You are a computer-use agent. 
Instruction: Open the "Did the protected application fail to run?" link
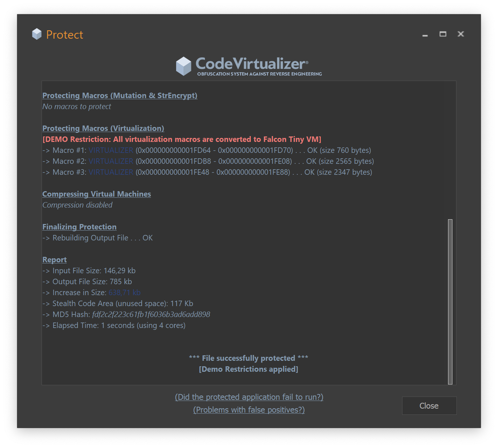tap(249, 397)
